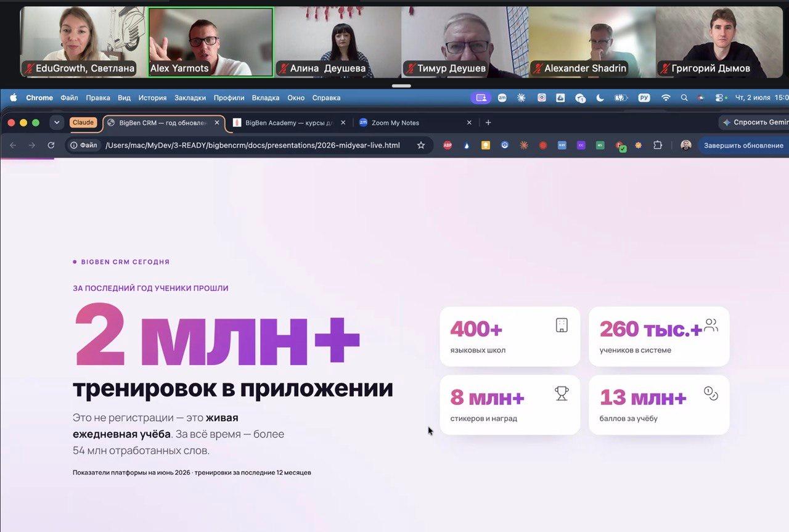Close the Zoom My Notes tab
The image size is (789, 532).
pyautogui.click(x=469, y=123)
